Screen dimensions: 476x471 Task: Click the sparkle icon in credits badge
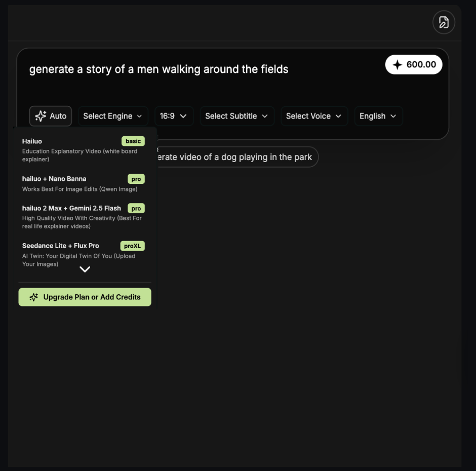[398, 65]
